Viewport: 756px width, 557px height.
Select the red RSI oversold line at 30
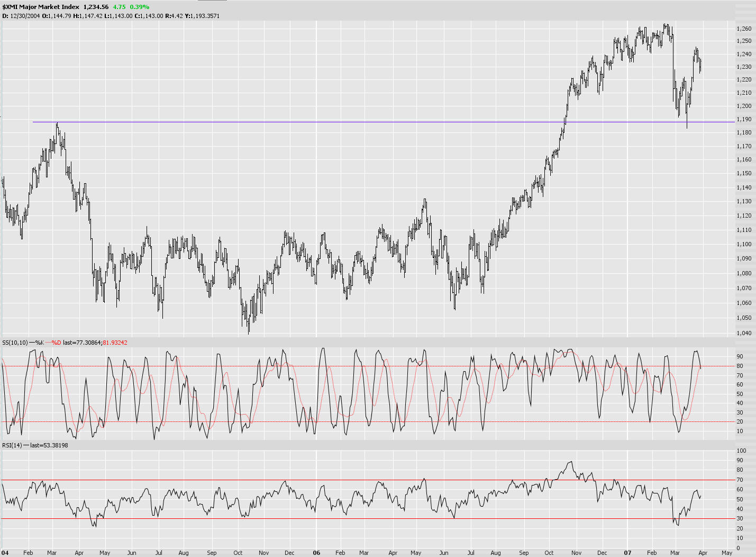point(368,518)
